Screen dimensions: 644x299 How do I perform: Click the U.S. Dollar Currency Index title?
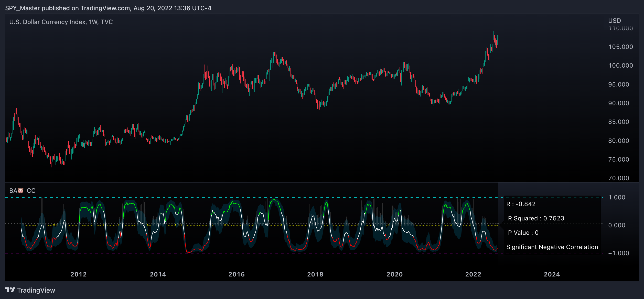(x=61, y=22)
